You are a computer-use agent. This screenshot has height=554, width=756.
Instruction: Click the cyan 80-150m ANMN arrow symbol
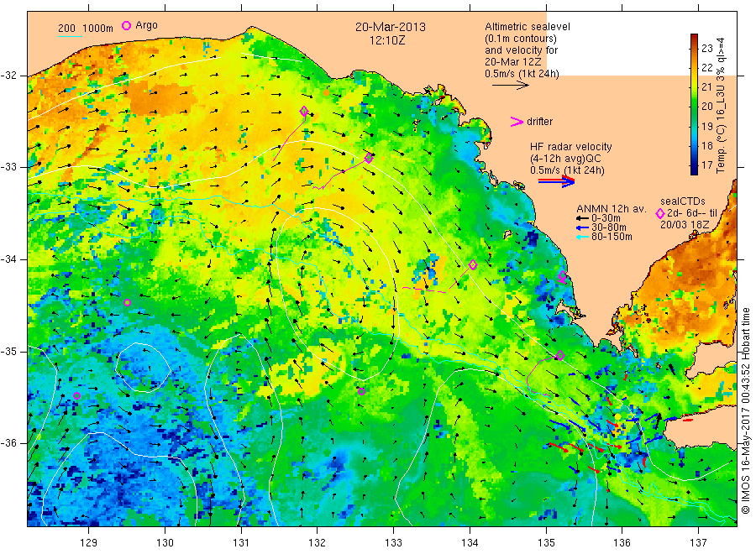click(582, 237)
